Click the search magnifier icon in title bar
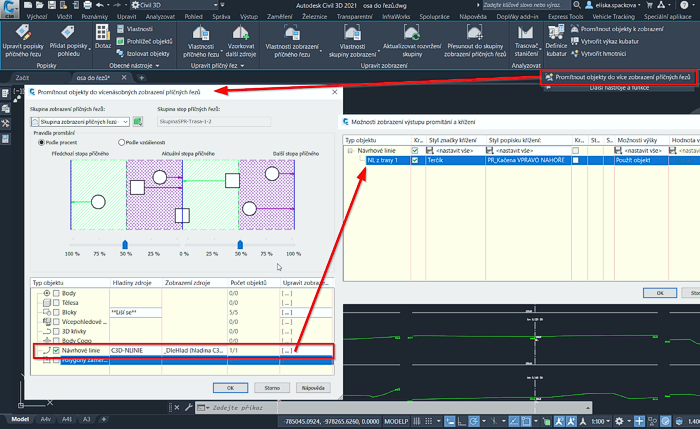The height and width of the screenshot is (429, 700). [x=577, y=5]
